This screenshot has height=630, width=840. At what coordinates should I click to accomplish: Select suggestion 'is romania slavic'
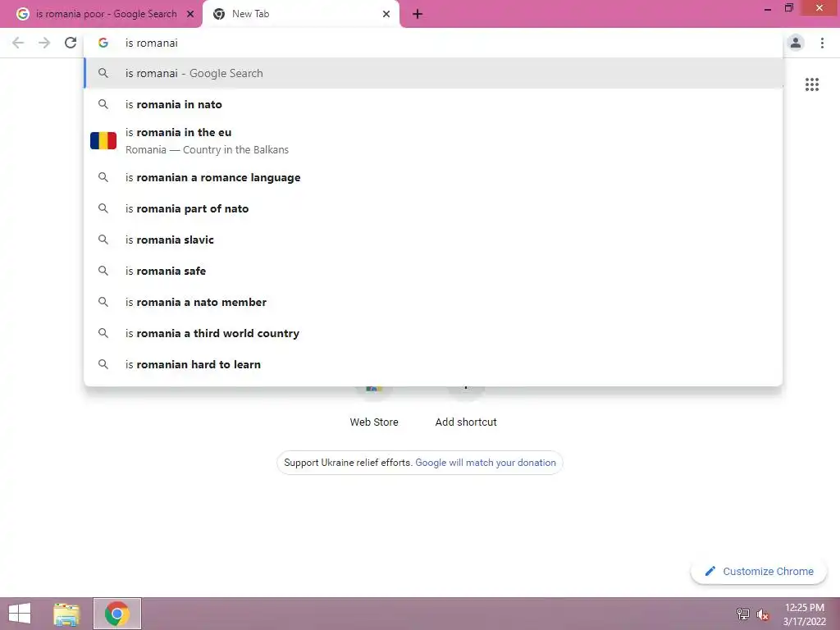tap(433, 240)
